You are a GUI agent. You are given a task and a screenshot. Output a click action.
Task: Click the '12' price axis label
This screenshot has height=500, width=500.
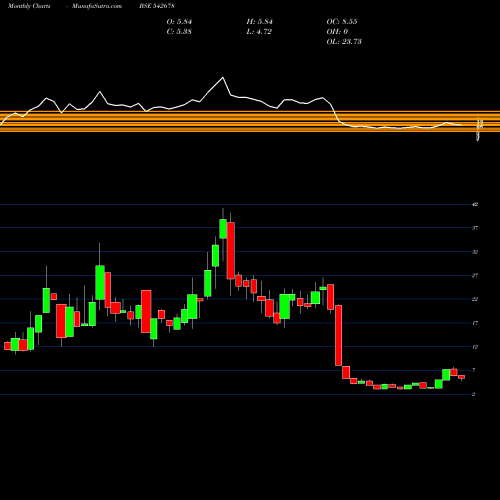point(475,347)
